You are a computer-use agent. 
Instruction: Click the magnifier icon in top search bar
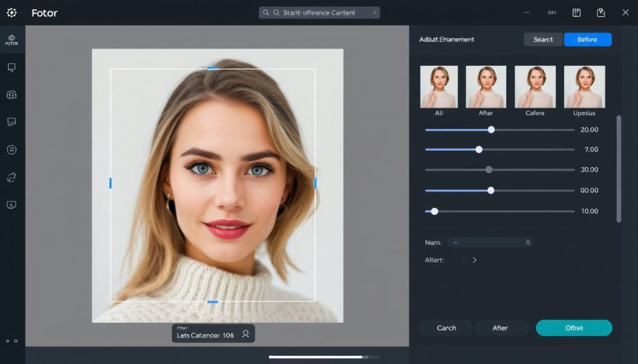click(x=265, y=12)
